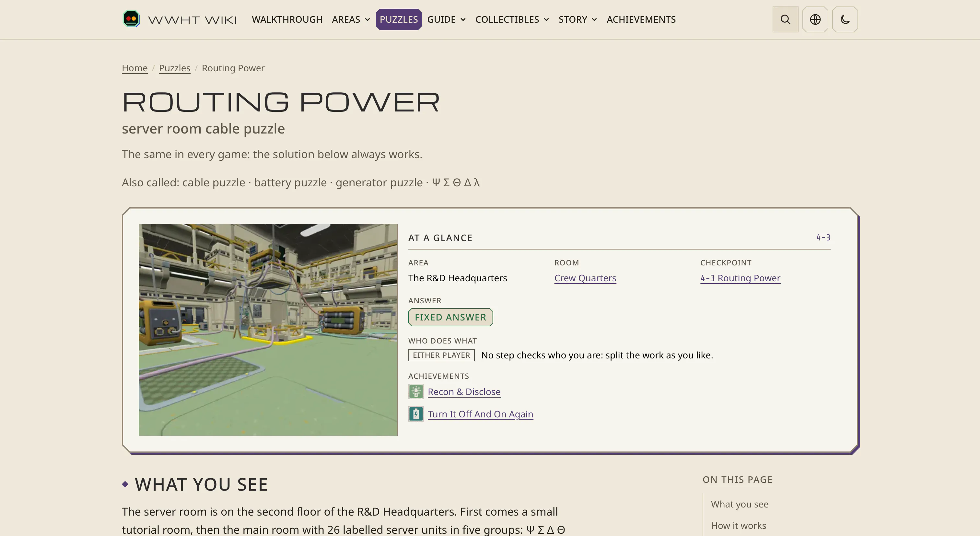This screenshot has width=980, height=536.
Task: Click the 'ON THIS PAGE' sidebar heading
Action: [737, 479]
